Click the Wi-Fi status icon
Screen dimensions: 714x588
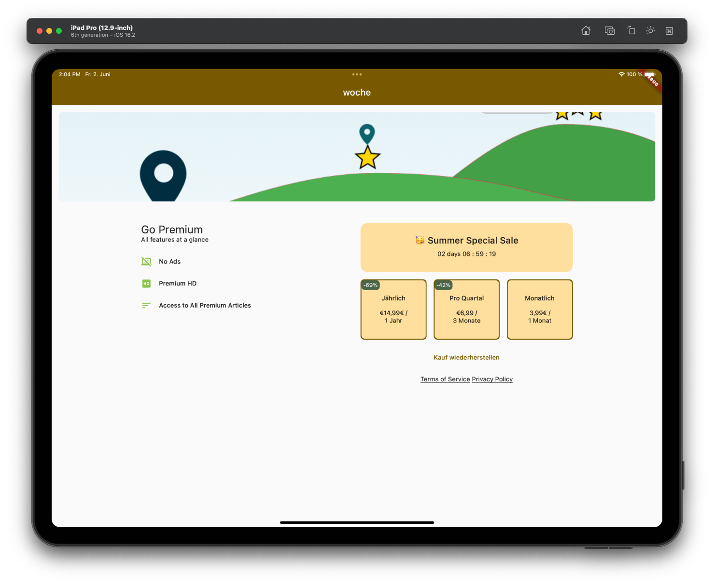621,74
